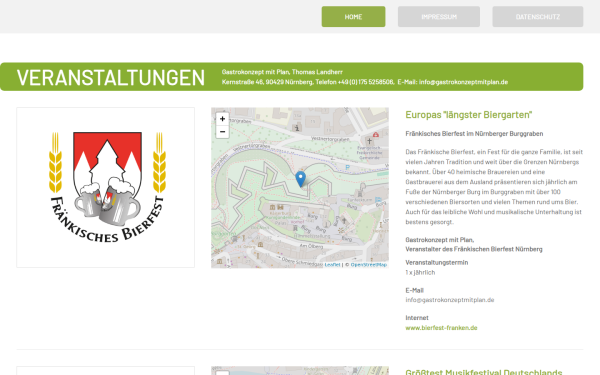Zoom out on the Burggraben map
This screenshot has width=600, height=375.
(x=222, y=132)
